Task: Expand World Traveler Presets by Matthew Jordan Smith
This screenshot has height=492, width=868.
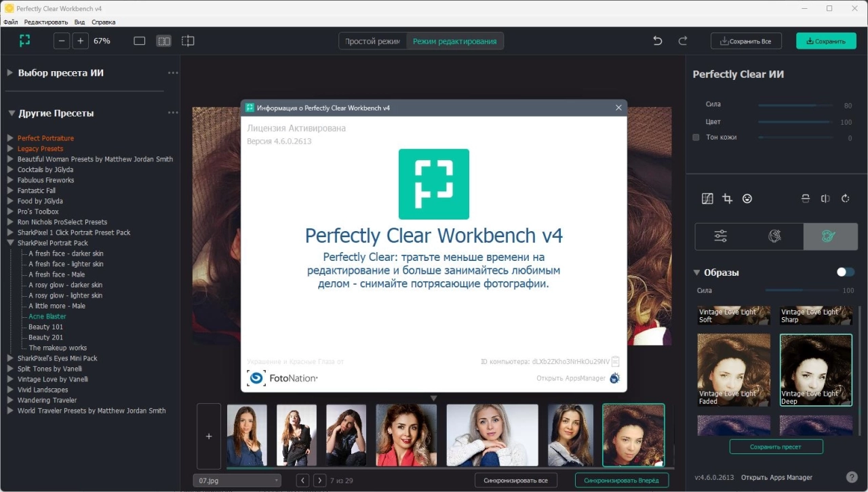Action: 10,411
